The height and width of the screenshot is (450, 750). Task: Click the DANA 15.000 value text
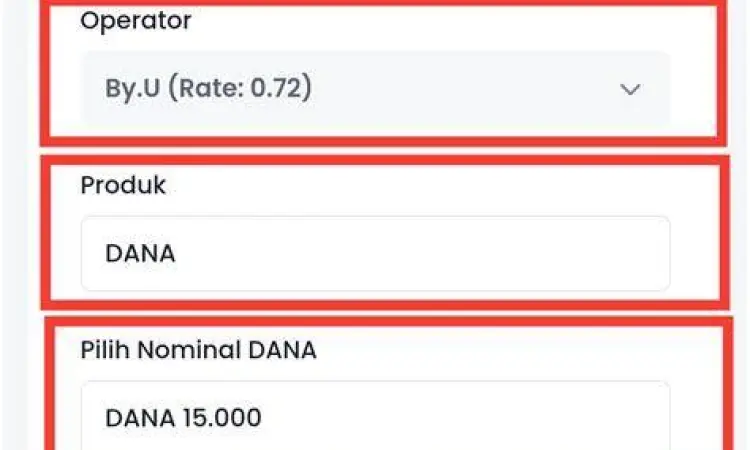pos(183,417)
